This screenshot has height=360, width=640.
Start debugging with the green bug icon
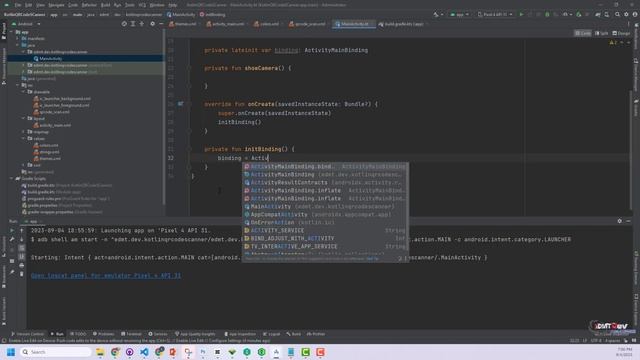click(547, 14)
